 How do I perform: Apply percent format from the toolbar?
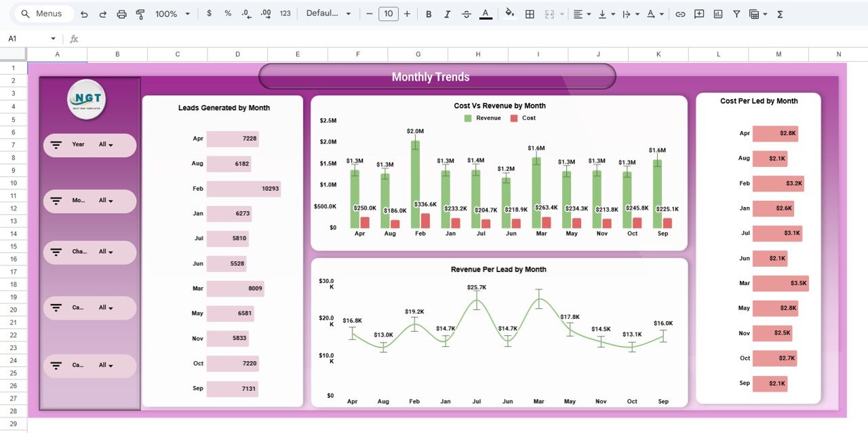227,13
